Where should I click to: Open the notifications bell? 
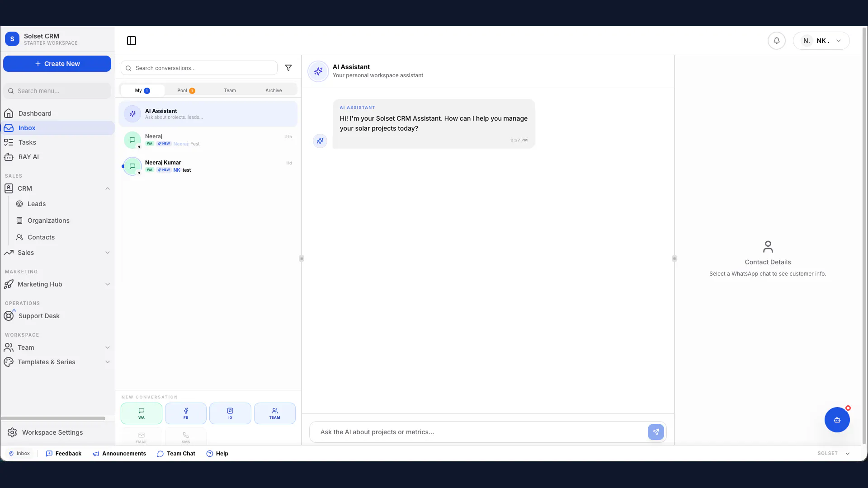[776, 41]
